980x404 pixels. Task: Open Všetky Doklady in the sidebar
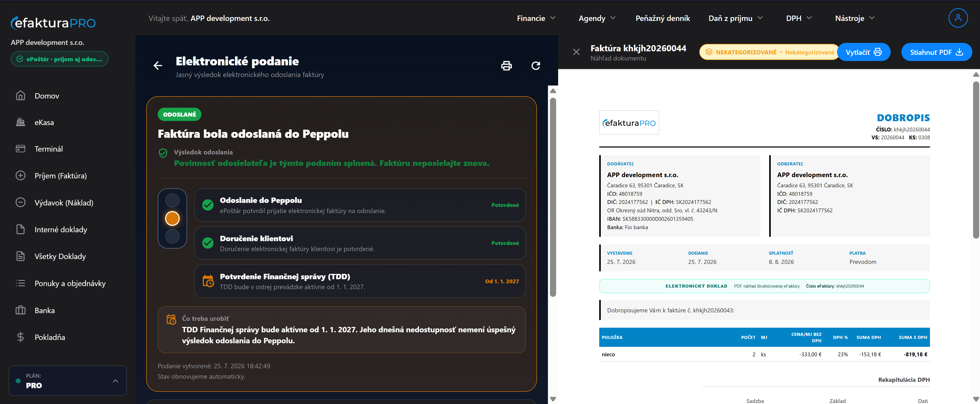(x=60, y=256)
